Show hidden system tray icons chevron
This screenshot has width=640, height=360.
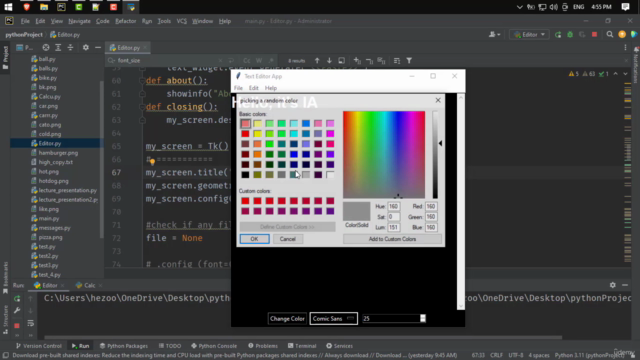point(519,7)
